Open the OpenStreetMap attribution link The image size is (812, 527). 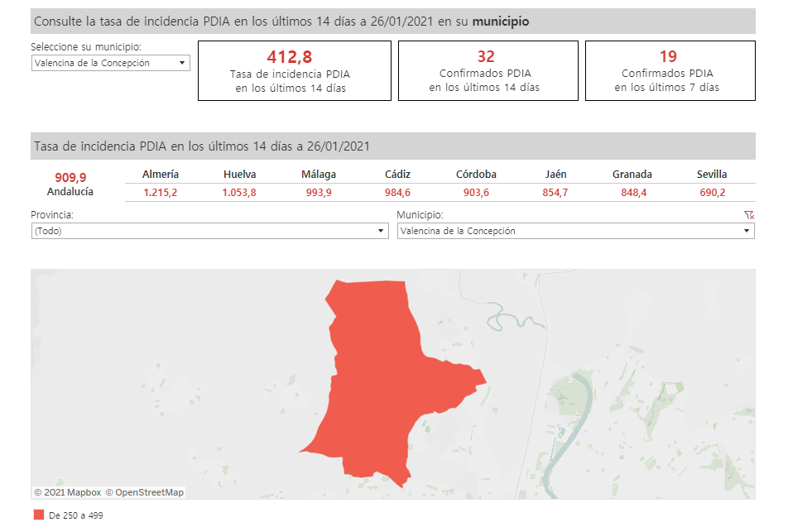click(144, 492)
